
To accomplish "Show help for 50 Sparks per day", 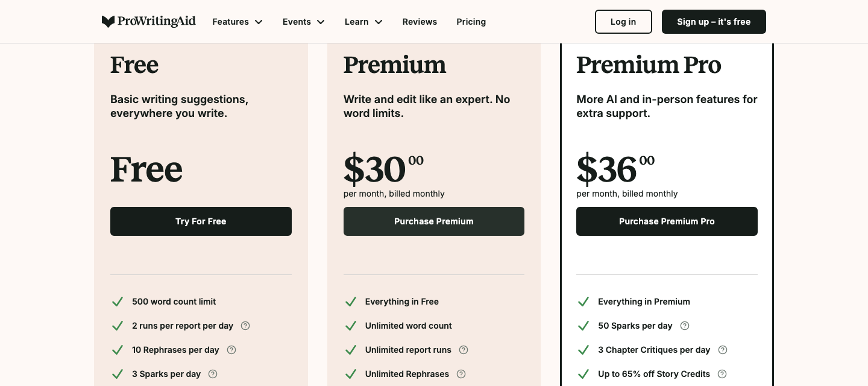I will coord(685,326).
